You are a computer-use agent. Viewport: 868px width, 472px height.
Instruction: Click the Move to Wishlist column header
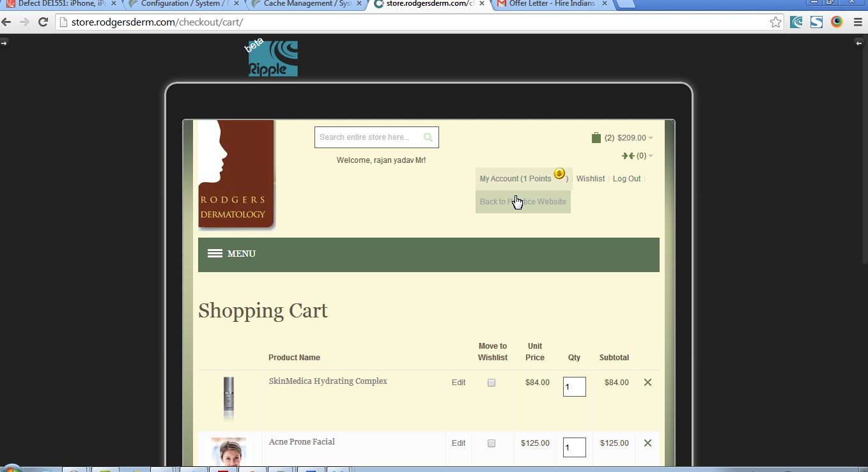tap(493, 352)
